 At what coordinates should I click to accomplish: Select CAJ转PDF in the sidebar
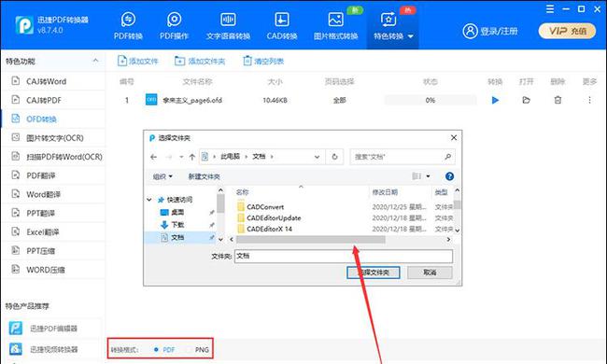tap(53, 100)
